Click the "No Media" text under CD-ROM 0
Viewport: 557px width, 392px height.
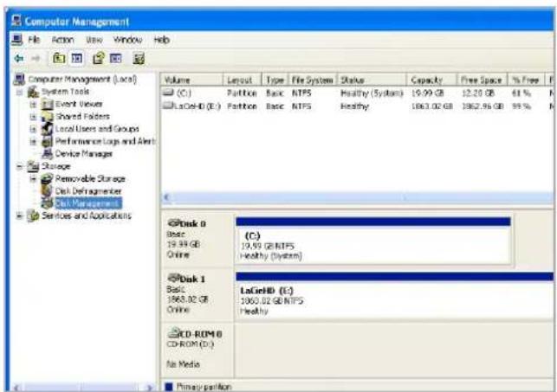[183, 364]
